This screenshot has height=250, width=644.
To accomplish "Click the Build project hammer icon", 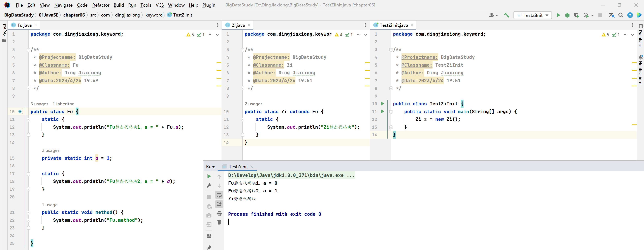I will coord(507,15).
